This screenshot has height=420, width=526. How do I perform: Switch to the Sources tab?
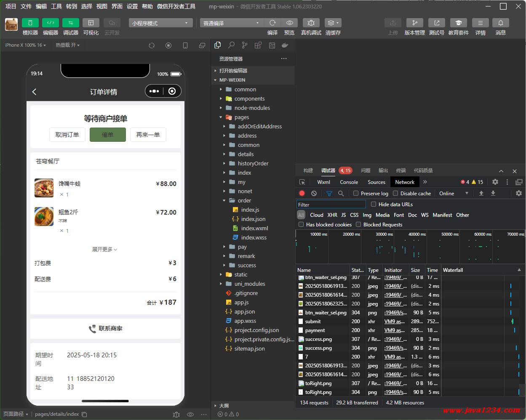point(376,182)
